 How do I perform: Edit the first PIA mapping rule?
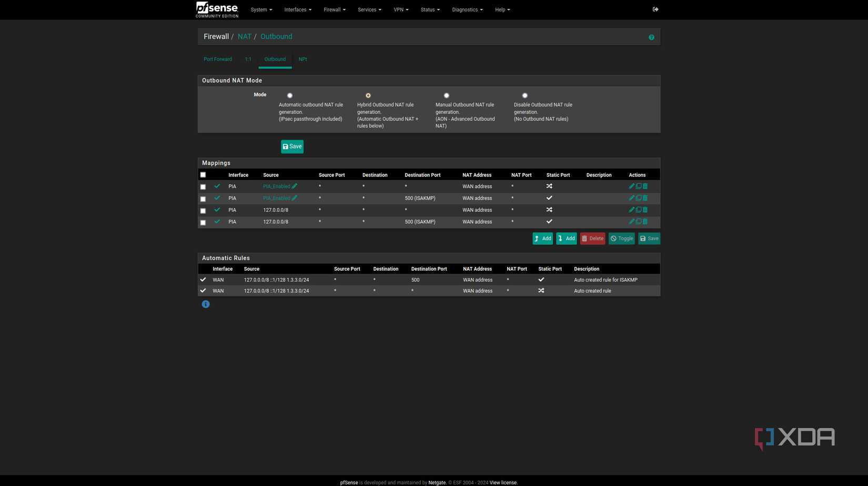click(631, 186)
